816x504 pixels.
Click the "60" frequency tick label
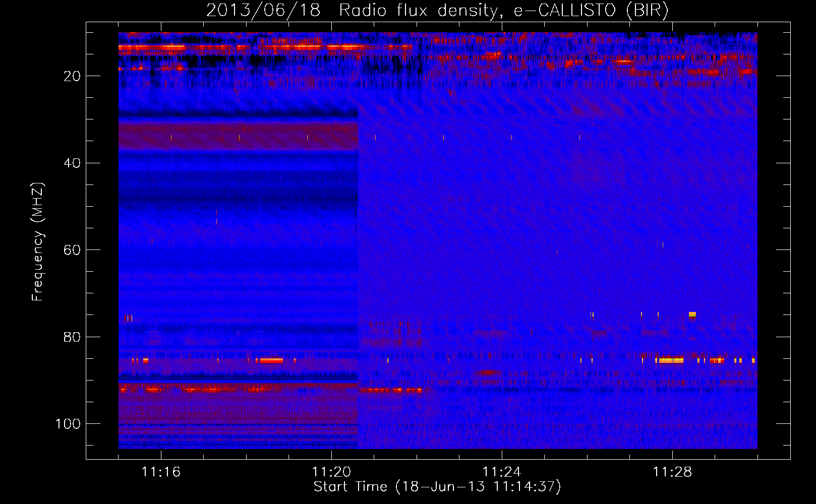point(72,250)
